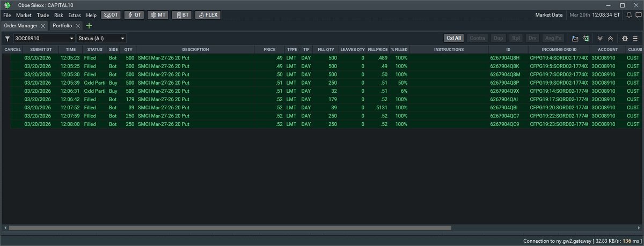Select the order with fill quantity 179
Screen dimensions: 644x246
click(322, 99)
